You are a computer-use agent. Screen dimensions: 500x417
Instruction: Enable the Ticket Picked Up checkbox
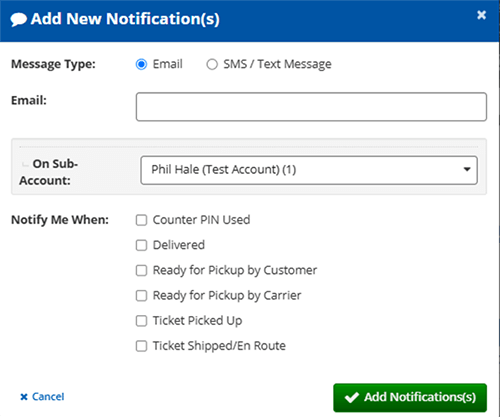coord(141,321)
